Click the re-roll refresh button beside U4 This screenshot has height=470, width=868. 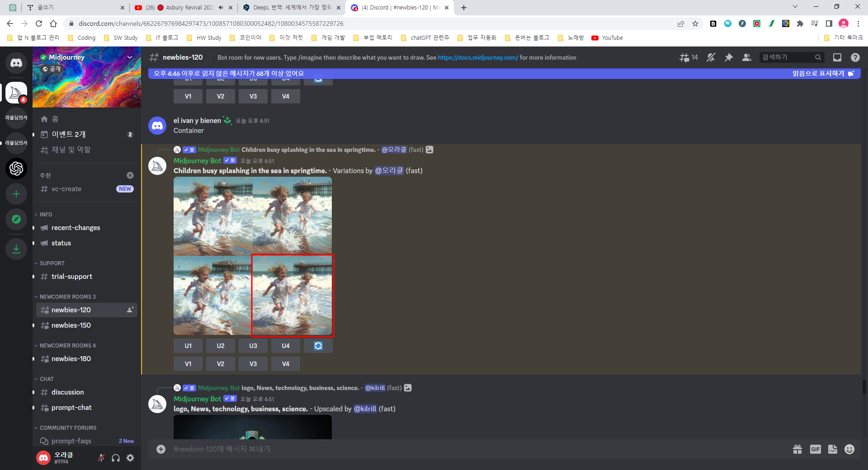point(318,346)
